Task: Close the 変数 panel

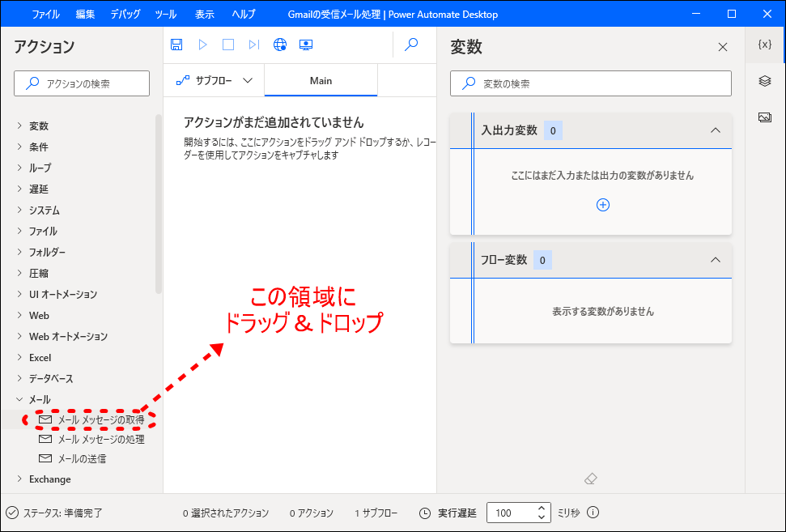Action: click(722, 47)
